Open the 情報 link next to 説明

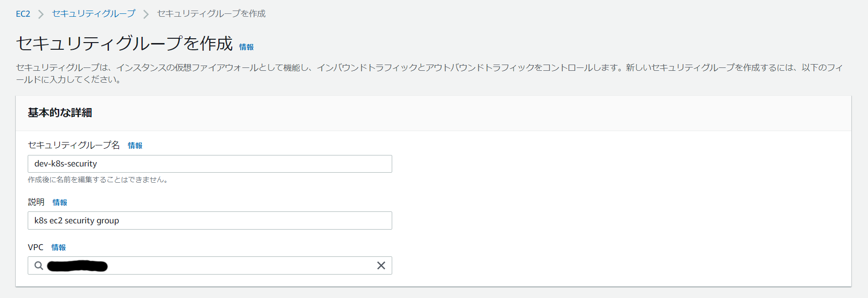pyautogui.click(x=60, y=202)
